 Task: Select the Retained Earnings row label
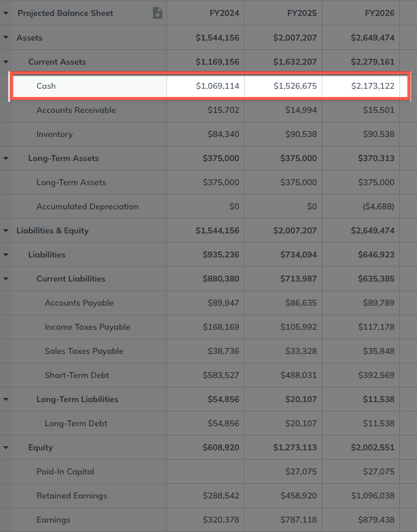pos(72,496)
